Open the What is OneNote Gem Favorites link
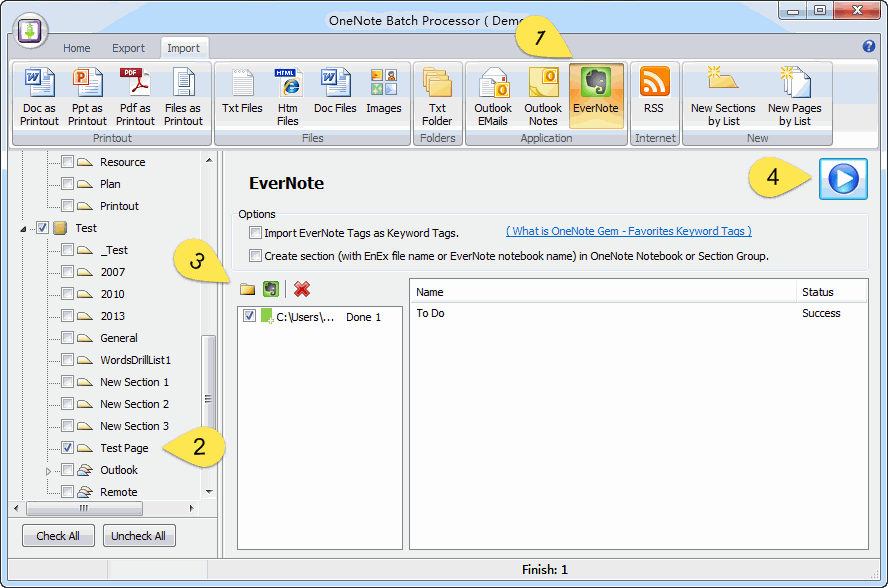The image size is (888, 588). coord(628,231)
